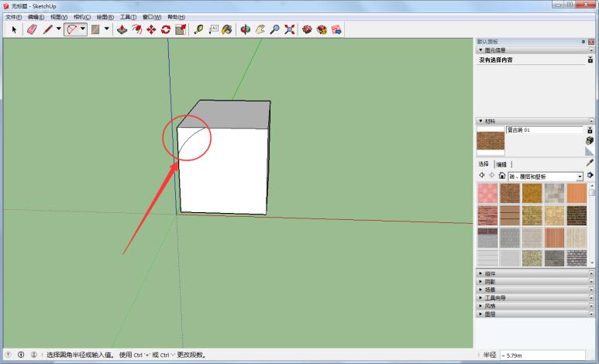Viewport: 599px width, 364px height.
Task: Click the materials back arrow
Action: click(482, 175)
